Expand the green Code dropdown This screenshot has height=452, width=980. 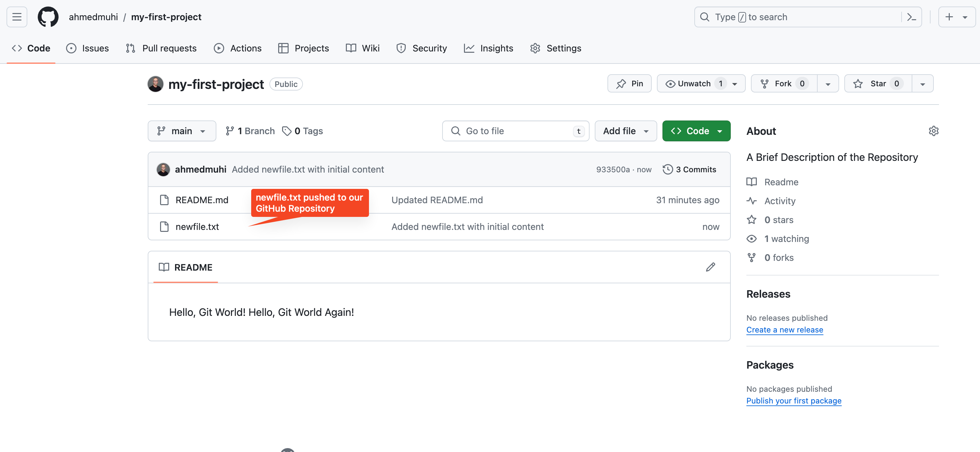(x=696, y=131)
